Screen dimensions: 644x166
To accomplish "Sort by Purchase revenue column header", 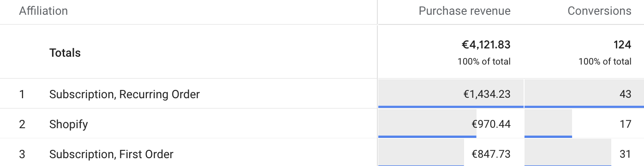I will click(x=465, y=11).
